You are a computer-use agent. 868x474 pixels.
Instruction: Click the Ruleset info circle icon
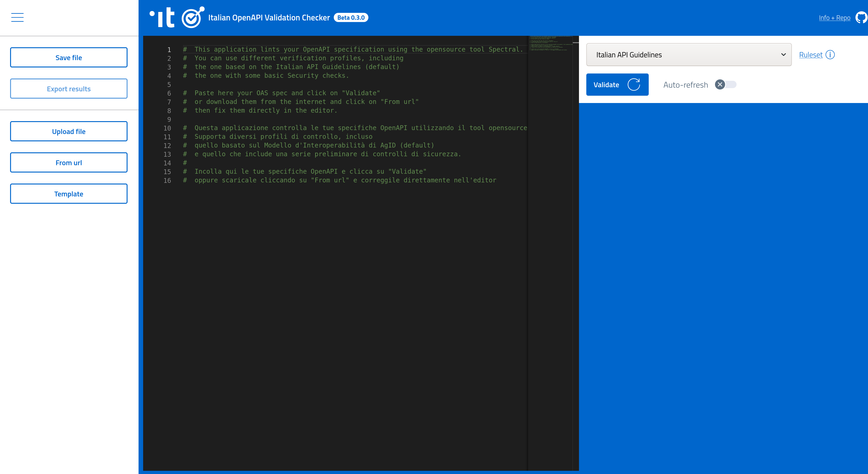click(830, 55)
